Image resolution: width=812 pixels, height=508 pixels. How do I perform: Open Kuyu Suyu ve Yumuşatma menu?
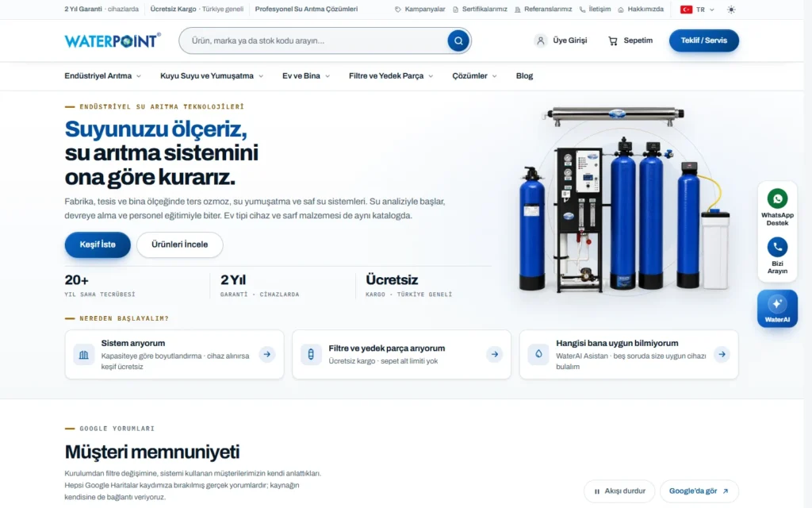[x=212, y=75]
